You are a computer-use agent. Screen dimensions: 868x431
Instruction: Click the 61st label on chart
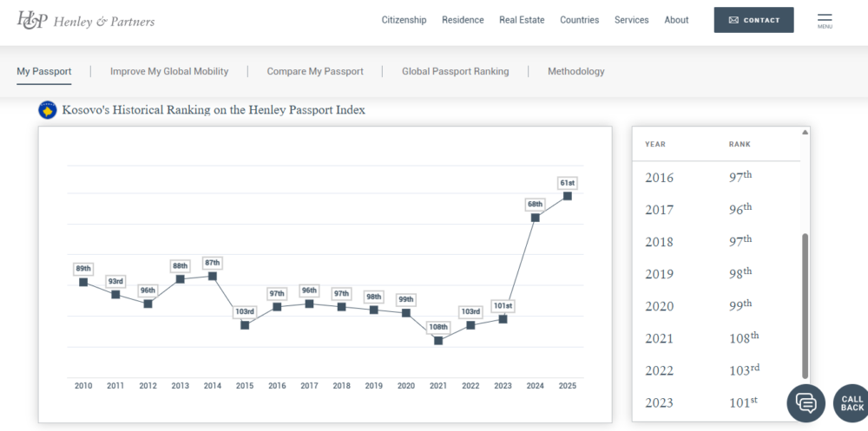click(568, 183)
